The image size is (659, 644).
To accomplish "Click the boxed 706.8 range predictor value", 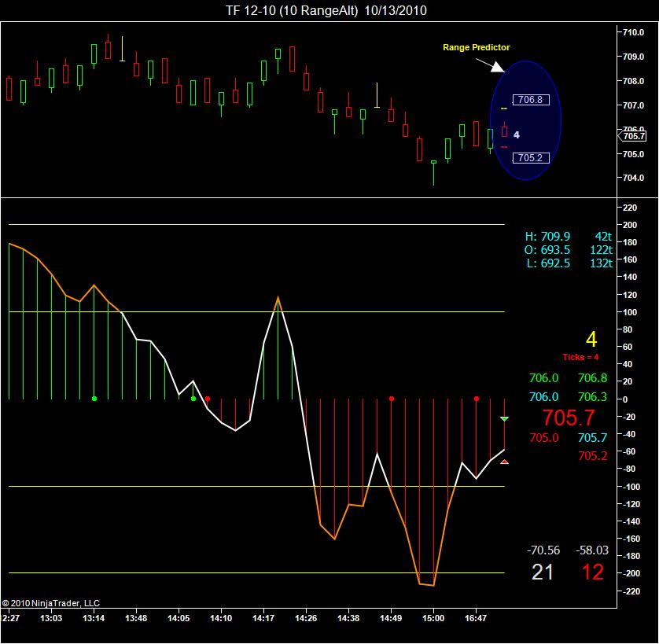I will tap(531, 100).
